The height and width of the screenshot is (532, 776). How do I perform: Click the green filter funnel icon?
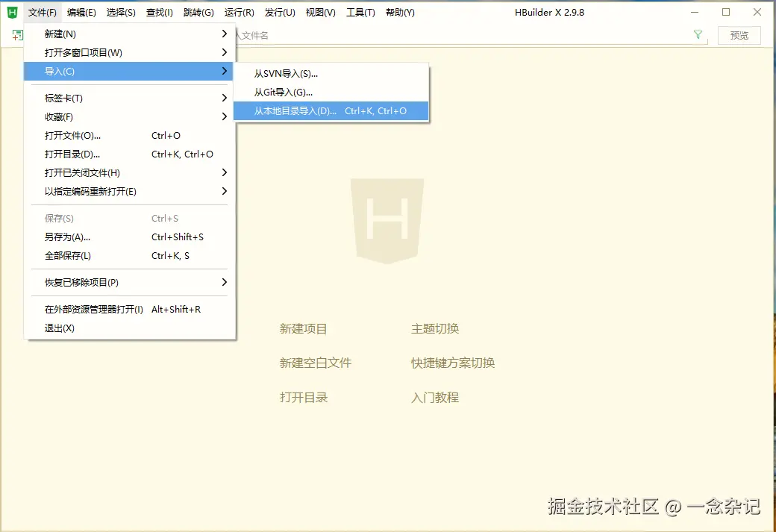click(698, 34)
